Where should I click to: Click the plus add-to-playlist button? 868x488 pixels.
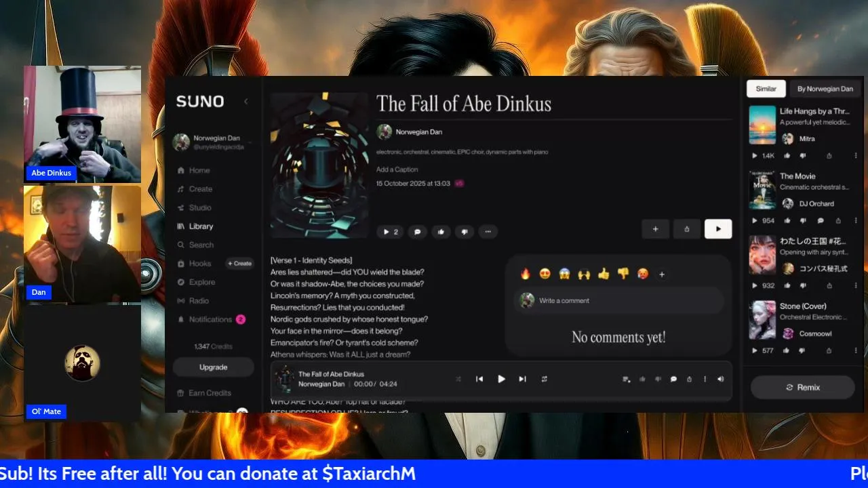[655, 229]
